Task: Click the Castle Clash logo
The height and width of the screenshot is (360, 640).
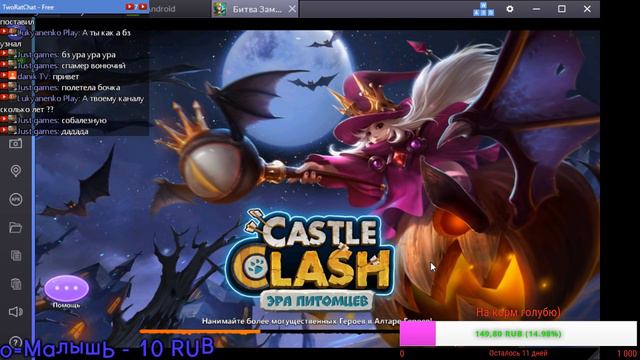Action: click(x=310, y=253)
